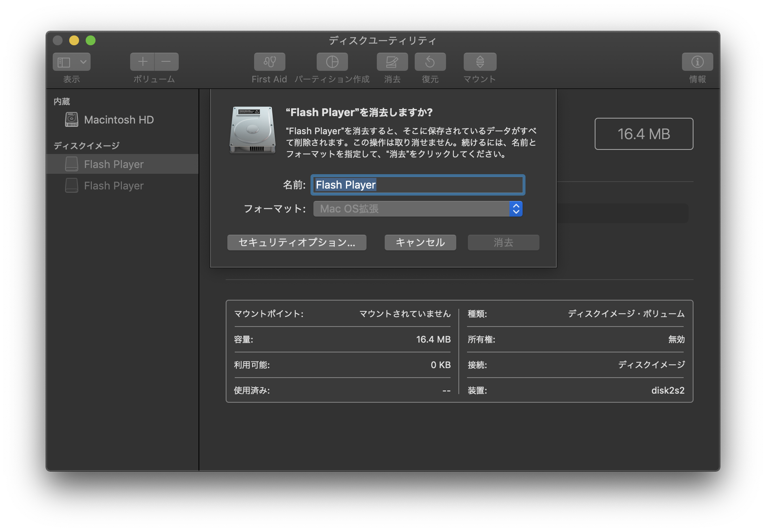Click the First Aid toolbar icon
The width and height of the screenshot is (766, 532).
click(269, 62)
